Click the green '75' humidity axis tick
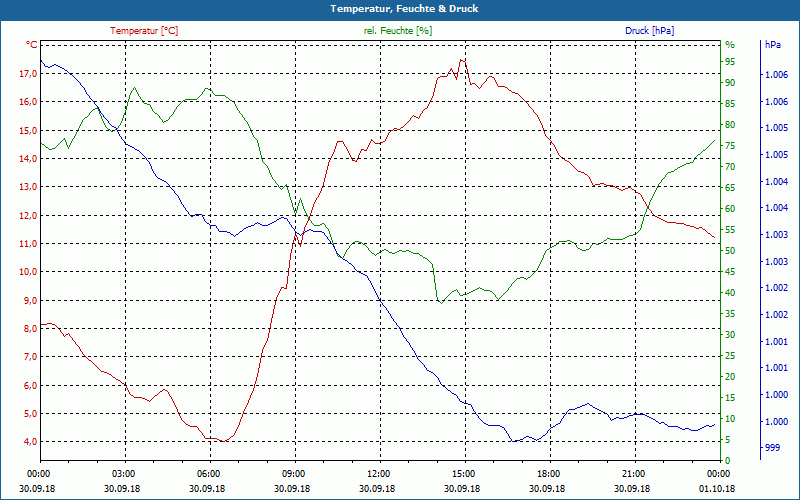The image size is (800, 500). 730,145
